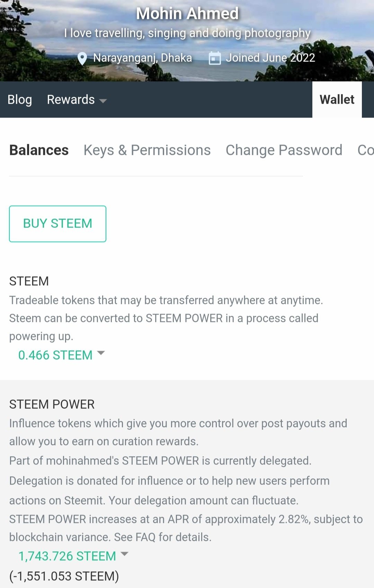
Task: Click the location pin icon
Action: tap(82, 58)
